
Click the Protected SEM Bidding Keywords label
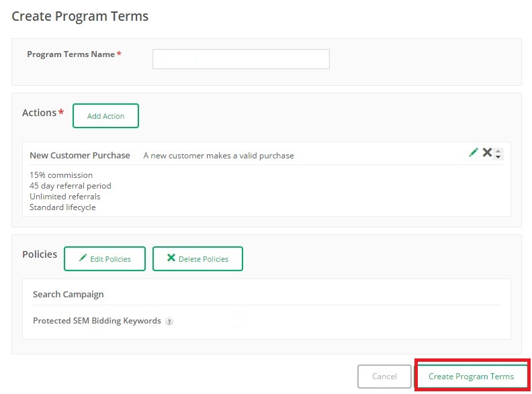click(97, 321)
